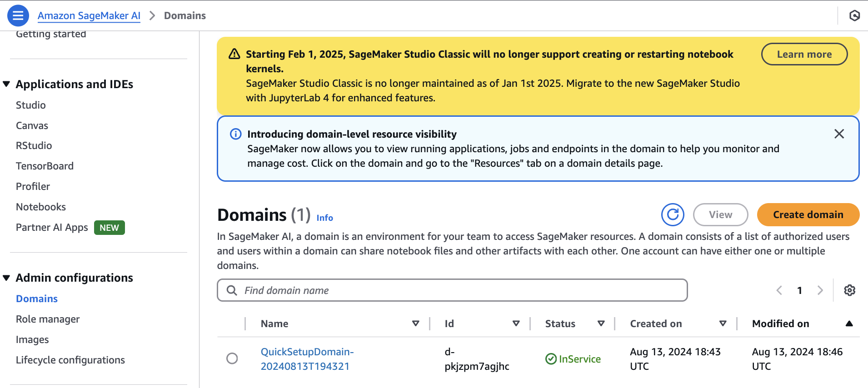868x388 pixels.
Task: Sort by Created on column arrow
Action: [723, 323]
